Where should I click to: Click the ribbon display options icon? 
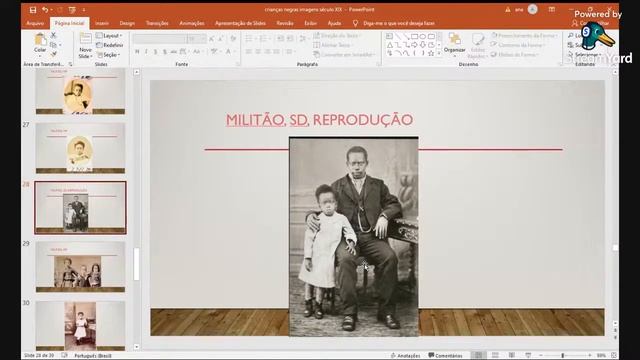(x=551, y=9)
